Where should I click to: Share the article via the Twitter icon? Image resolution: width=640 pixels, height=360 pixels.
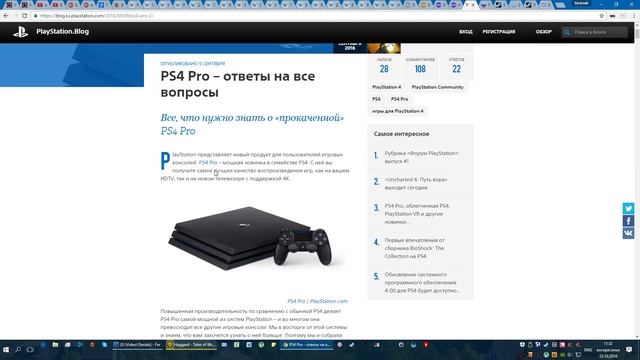point(629,208)
